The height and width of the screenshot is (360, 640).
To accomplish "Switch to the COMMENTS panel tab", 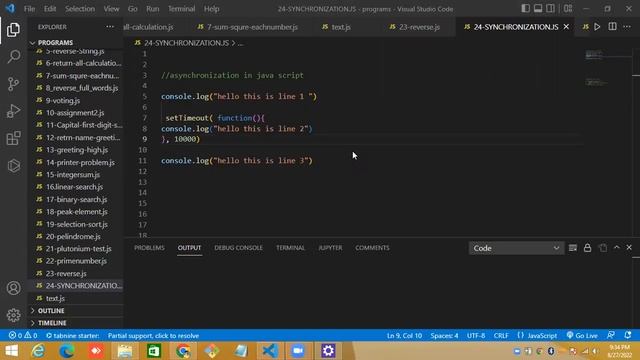I will click(372, 248).
